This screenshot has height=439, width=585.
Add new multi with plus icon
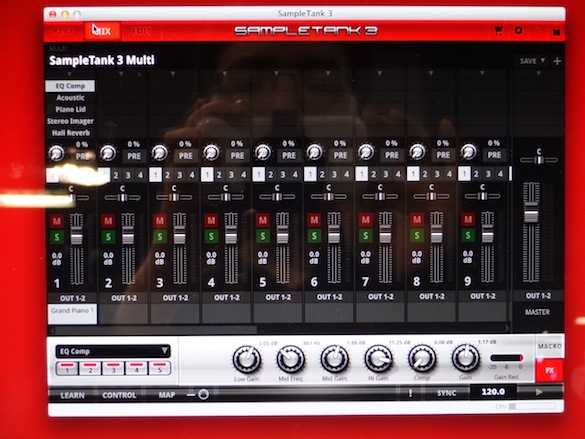[x=557, y=61]
